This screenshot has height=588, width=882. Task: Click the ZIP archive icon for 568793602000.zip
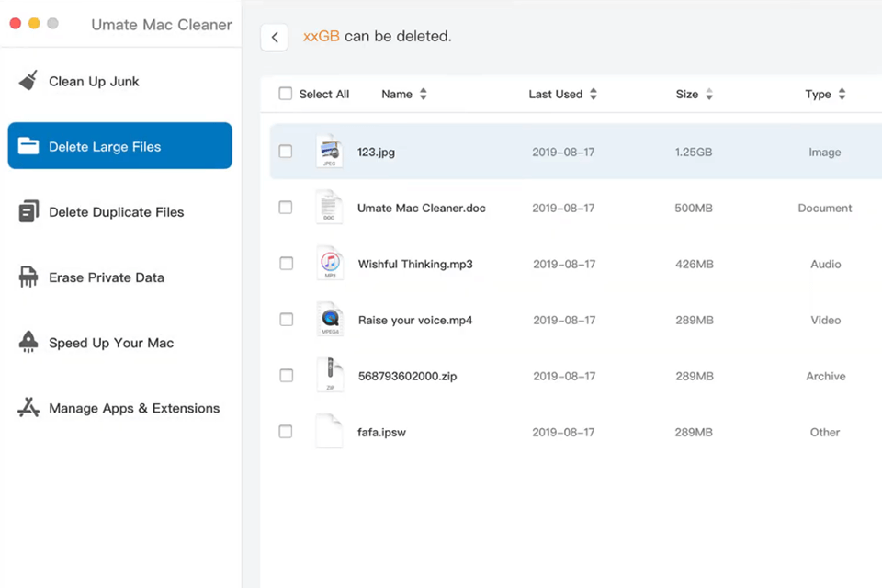coord(329,376)
